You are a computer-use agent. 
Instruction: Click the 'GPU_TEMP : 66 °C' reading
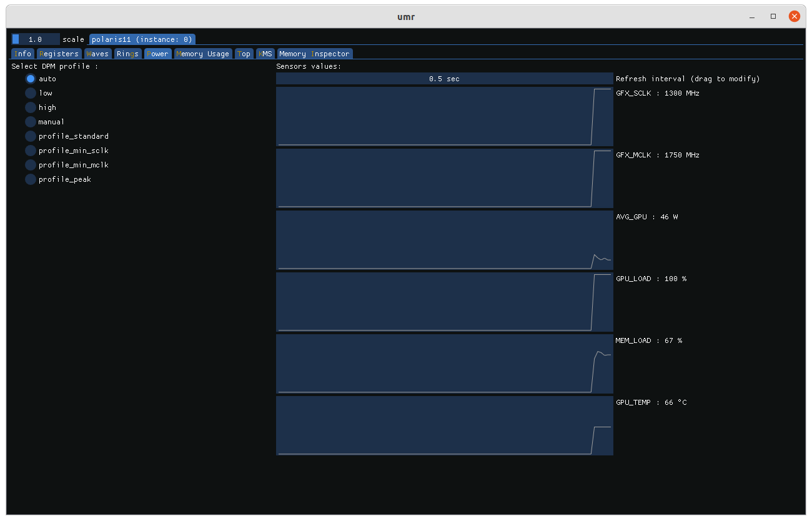click(x=651, y=402)
